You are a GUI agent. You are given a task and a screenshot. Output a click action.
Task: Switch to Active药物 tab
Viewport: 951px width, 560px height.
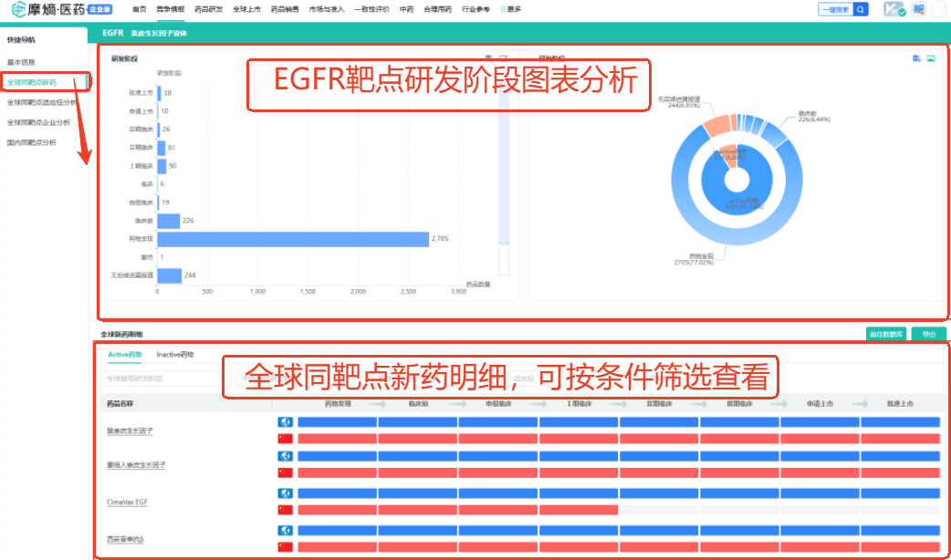(x=125, y=355)
